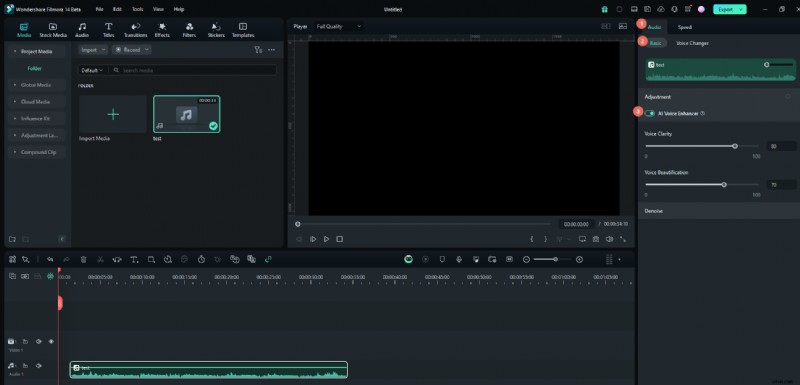Lock the Audio 1 track folder icon
The image size is (800, 385).
25,366
